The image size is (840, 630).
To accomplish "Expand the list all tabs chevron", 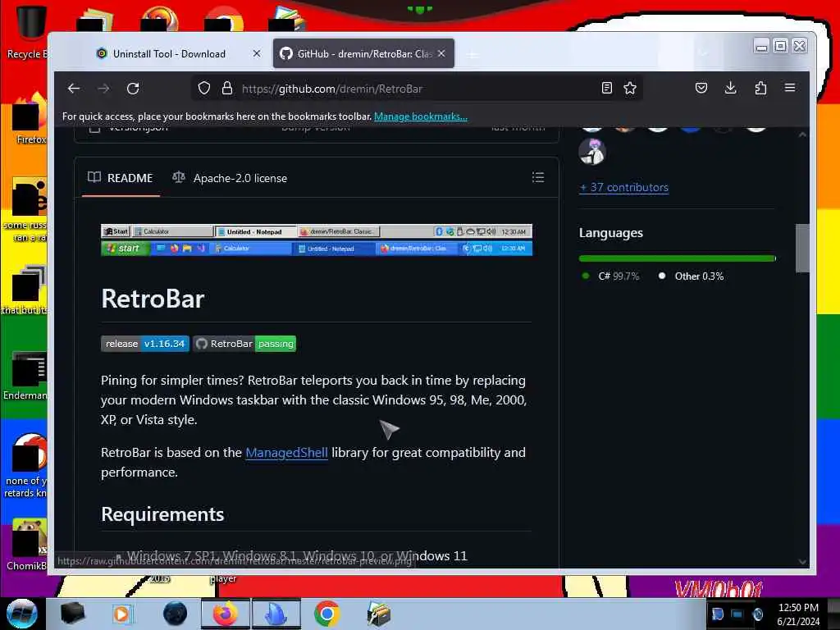I will point(703,53).
